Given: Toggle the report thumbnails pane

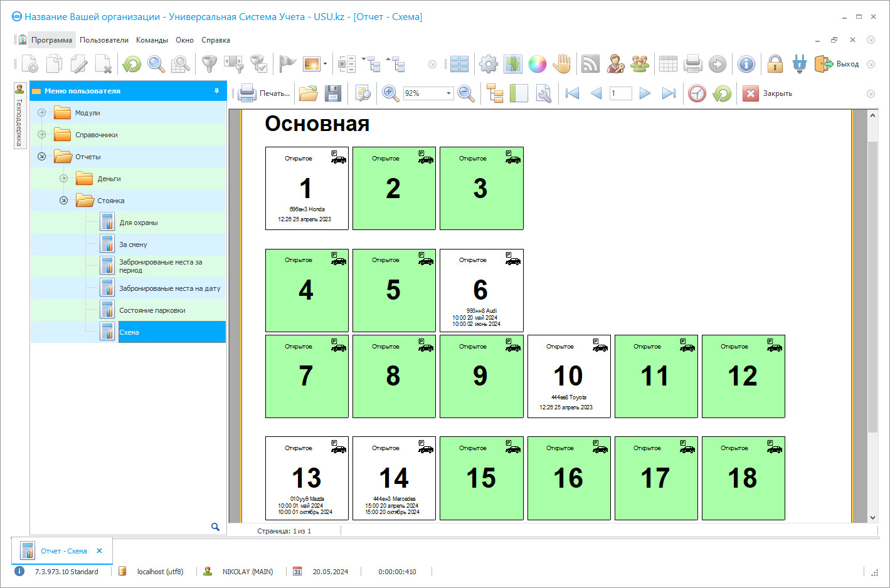Looking at the screenshot, I should pyautogui.click(x=519, y=93).
